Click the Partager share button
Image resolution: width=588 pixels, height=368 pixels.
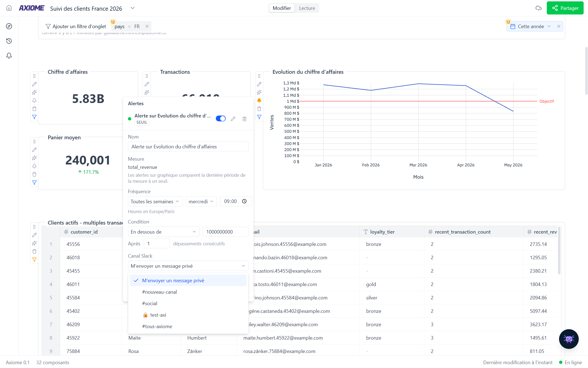pyautogui.click(x=565, y=8)
